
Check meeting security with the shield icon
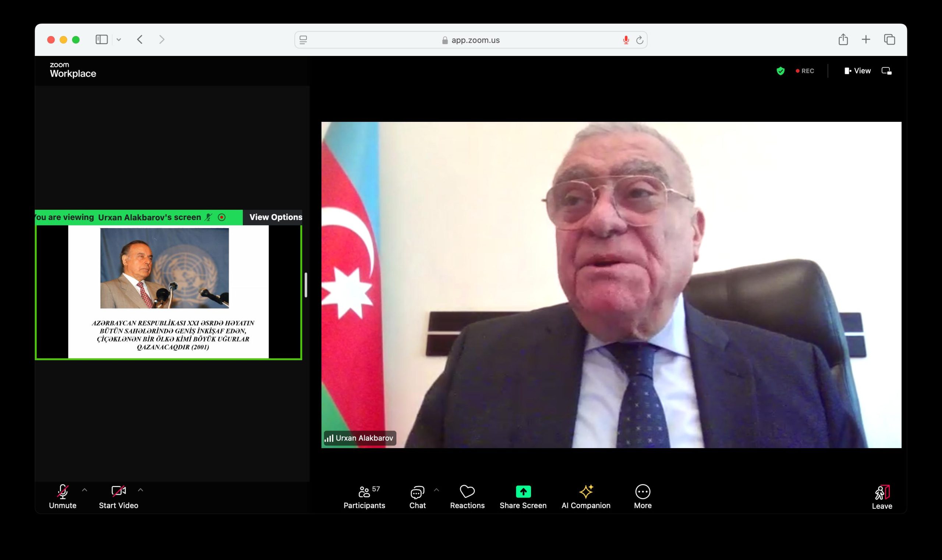pyautogui.click(x=780, y=71)
